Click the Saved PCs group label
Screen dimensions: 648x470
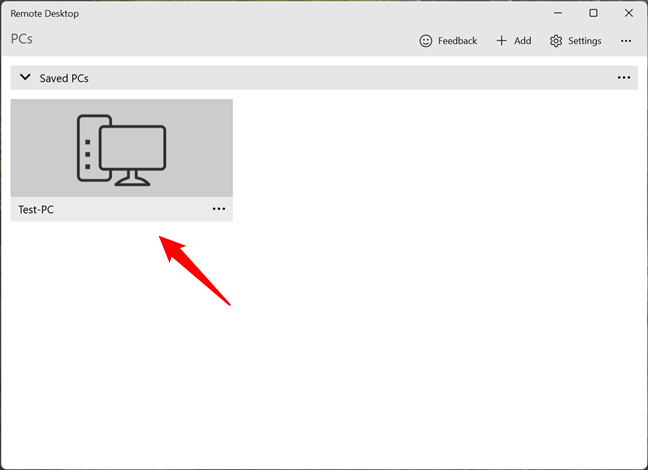pos(64,78)
